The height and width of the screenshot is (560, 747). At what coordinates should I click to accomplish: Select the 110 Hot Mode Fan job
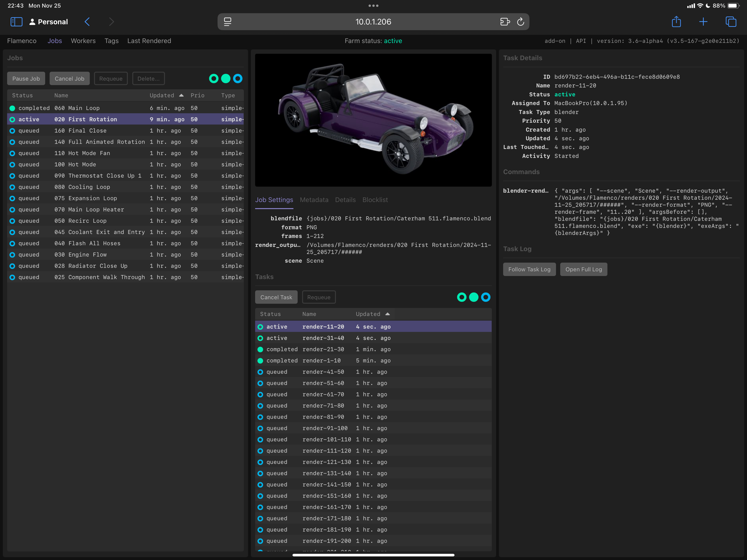point(125,153)
